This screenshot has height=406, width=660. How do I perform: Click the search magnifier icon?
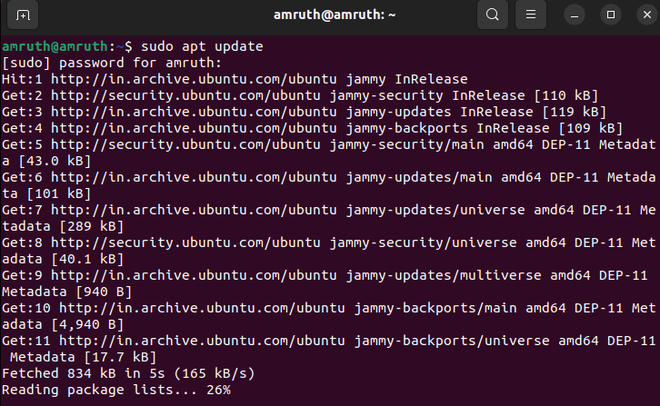pos(492,15)
